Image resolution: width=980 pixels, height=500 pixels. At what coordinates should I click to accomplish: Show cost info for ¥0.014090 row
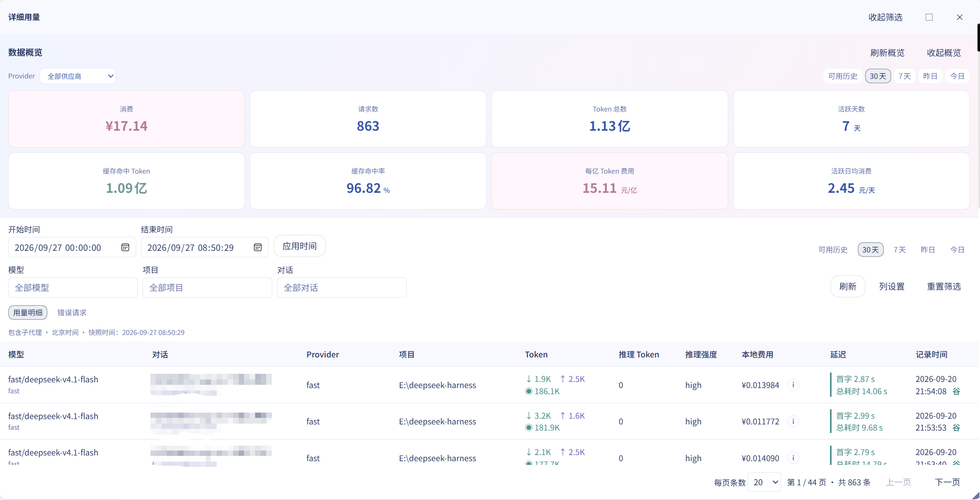click(x=793, y=458)
